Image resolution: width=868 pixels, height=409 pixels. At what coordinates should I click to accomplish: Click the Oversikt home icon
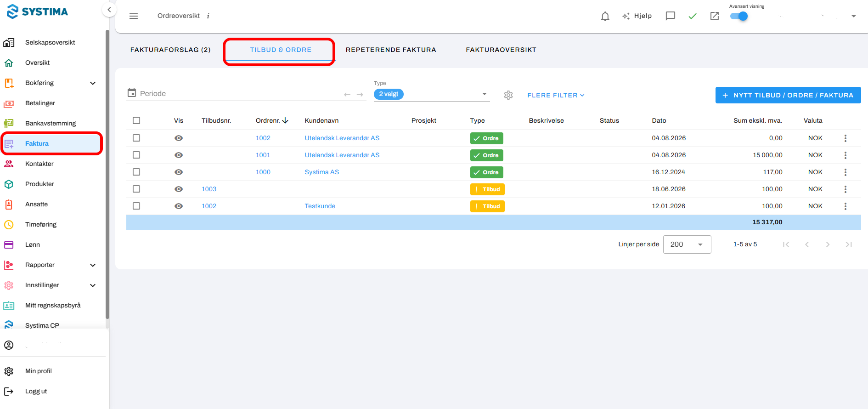pyautogui.click(x=9, y=62)
